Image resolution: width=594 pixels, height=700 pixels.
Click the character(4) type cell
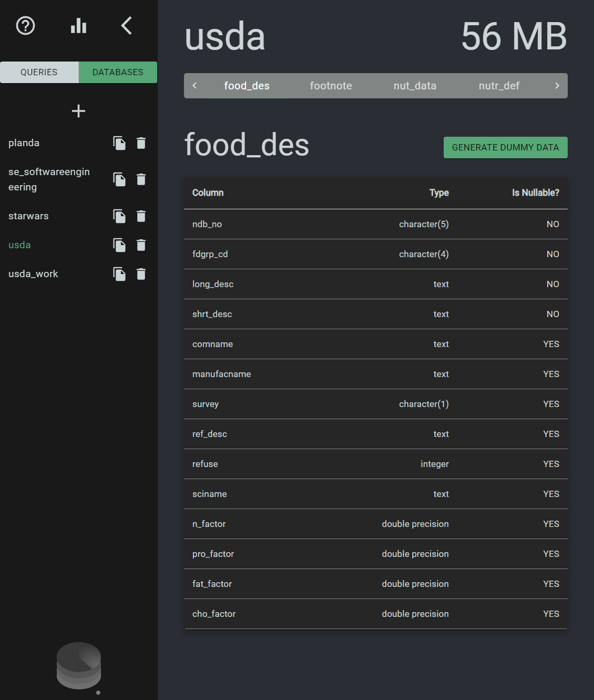click(x=424, y=254)
